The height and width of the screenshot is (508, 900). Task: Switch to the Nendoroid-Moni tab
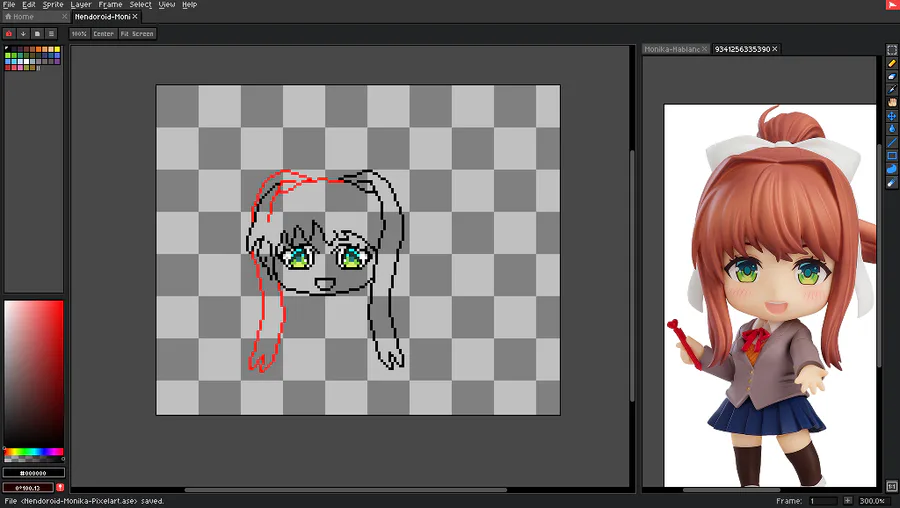point(106,17)
